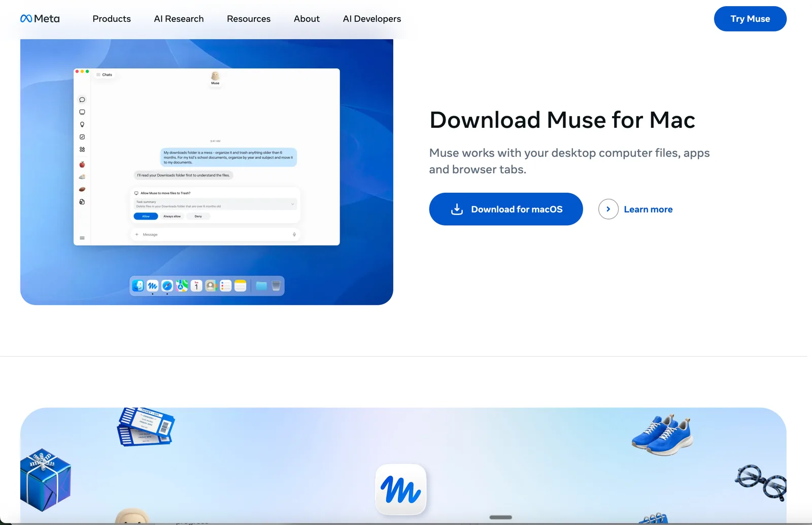812x525 pixels.
Task: Click the blue Allow button in preview
Action: 146,216
